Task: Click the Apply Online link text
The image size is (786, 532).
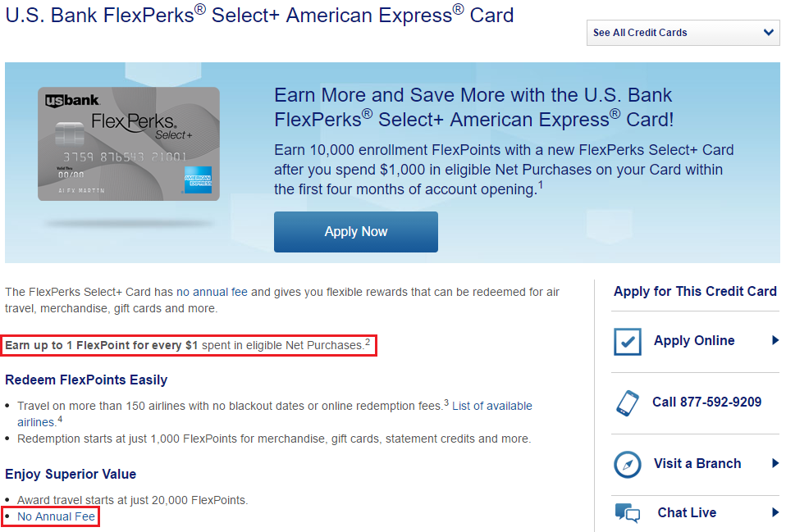Action: [x=694, y=340]
